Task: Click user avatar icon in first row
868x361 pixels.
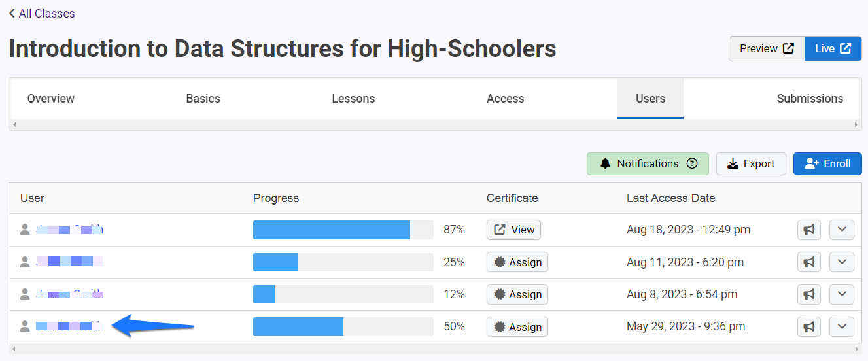Action: point(25,230)
